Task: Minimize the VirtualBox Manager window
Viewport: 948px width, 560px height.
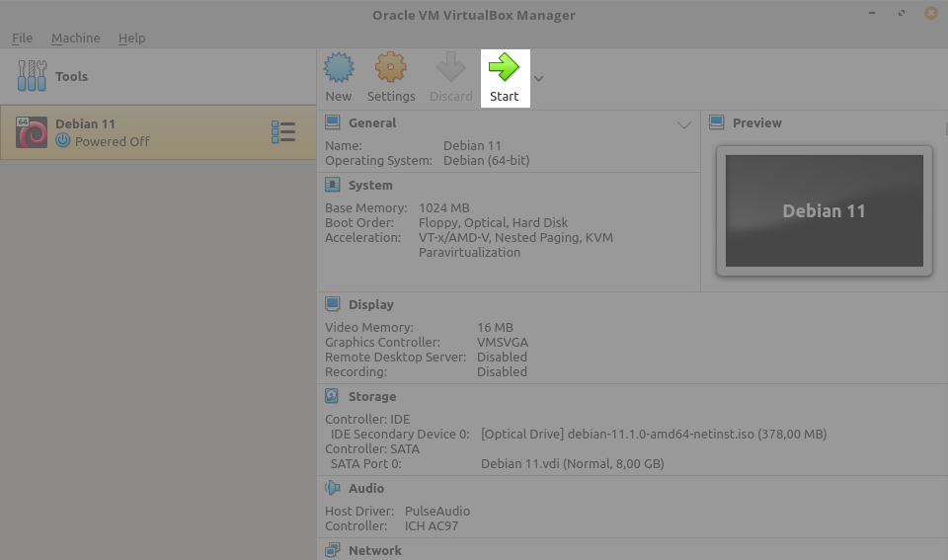Action: [872, 13]
